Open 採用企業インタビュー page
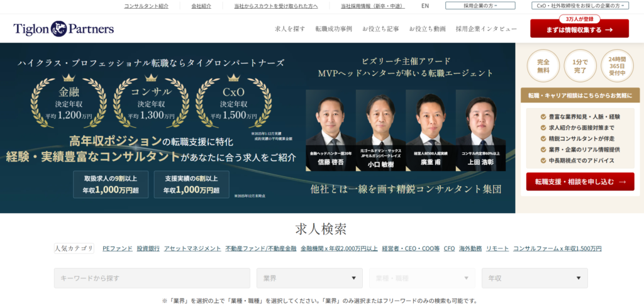Screen dimensions: 644x305 pos(486,29)
